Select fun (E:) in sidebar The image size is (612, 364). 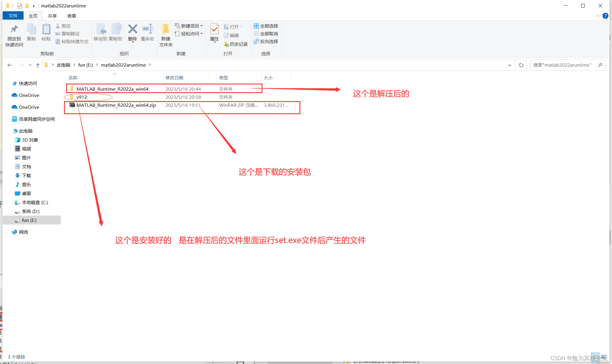pos(32,220)
